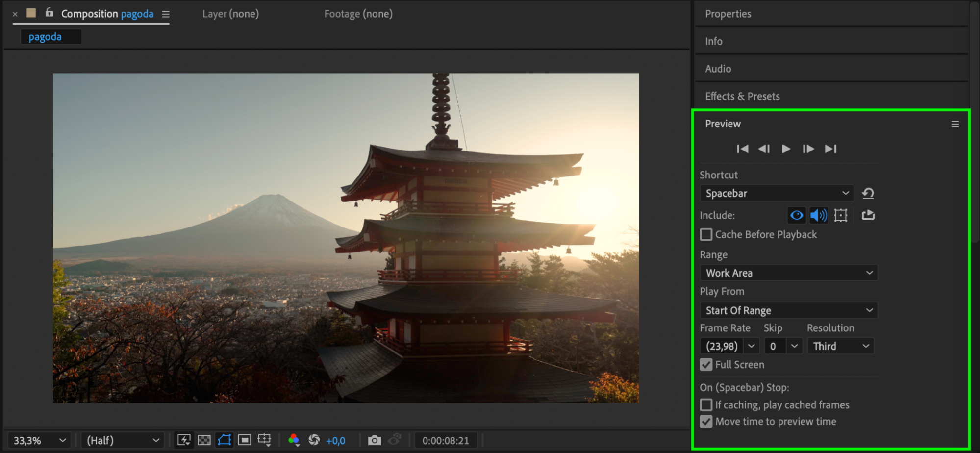Expand the Start Of Range dropdown

click(788, 310)
